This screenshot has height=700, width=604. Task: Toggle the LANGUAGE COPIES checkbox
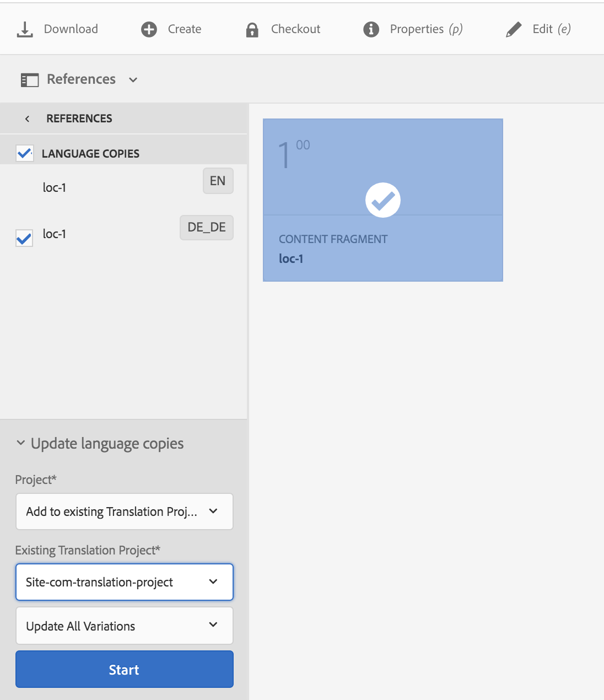(x=24, y=153)
